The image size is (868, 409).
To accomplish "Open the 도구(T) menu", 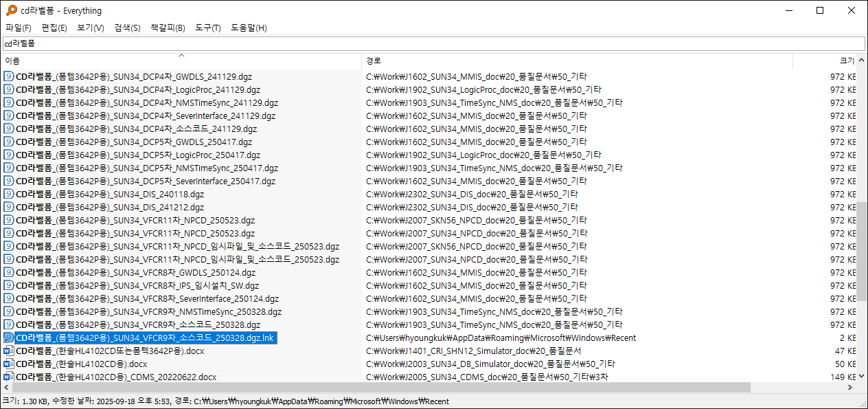I will coord(208,27).
